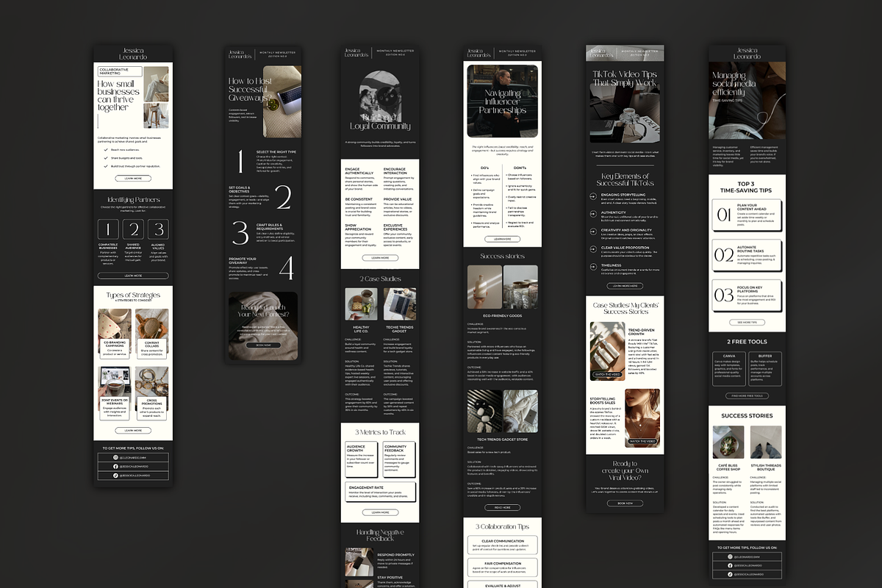Click the Canva free tool card
Screen dimensions: 882x588
(x=730, y=368)
